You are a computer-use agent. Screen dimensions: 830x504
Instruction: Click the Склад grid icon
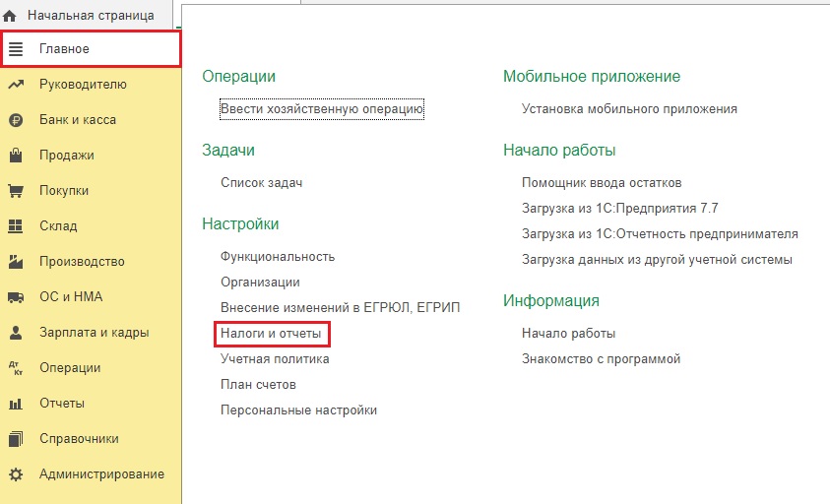coord(16,226)
